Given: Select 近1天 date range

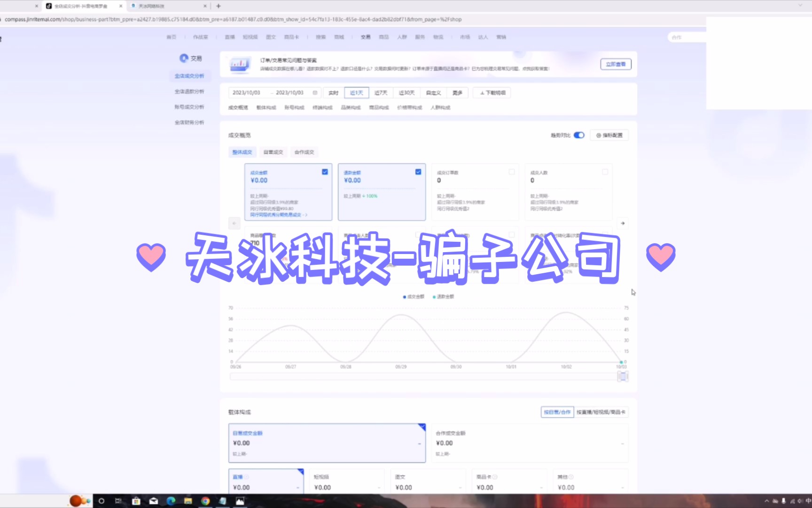Looking at the screenshot, I should tap(356, 93).
